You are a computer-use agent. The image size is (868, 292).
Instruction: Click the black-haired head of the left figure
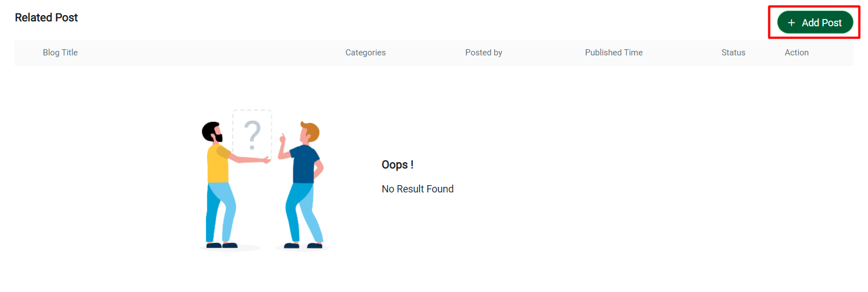pyautogui.click(x=211, y=131)
